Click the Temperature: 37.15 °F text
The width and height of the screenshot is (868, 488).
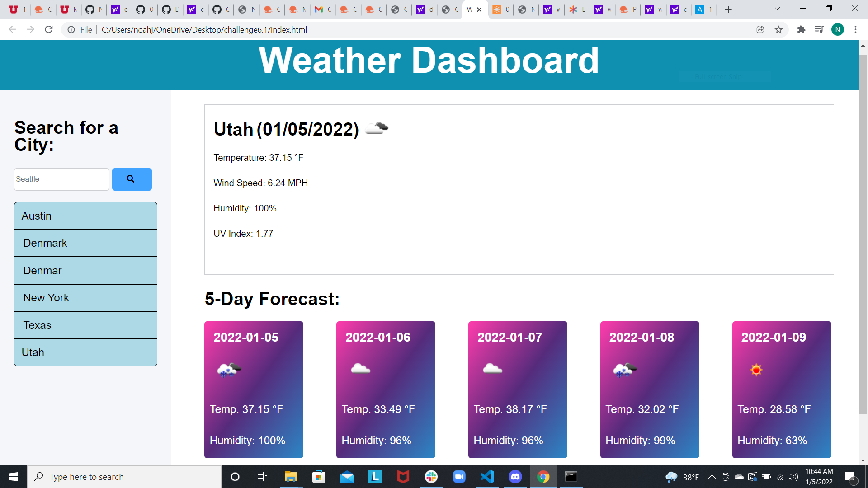tap(258, 158)
